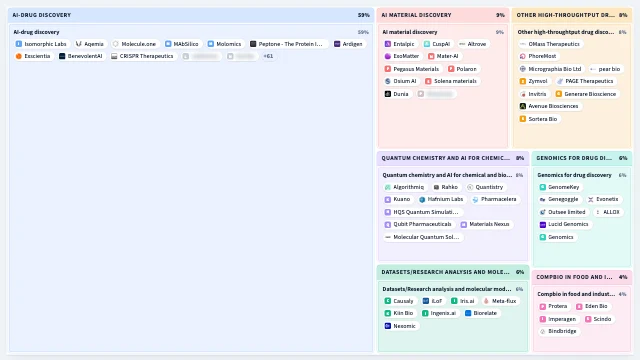
Task: Click the Sortera Bio logo icon
Action: [523, 119]
